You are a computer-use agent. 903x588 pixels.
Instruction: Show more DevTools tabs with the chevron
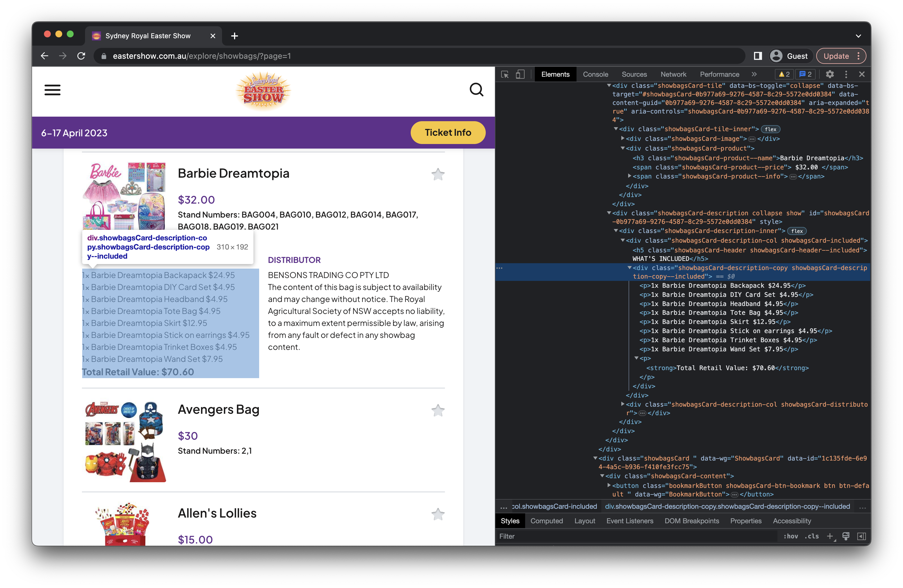tap(754, 74)
